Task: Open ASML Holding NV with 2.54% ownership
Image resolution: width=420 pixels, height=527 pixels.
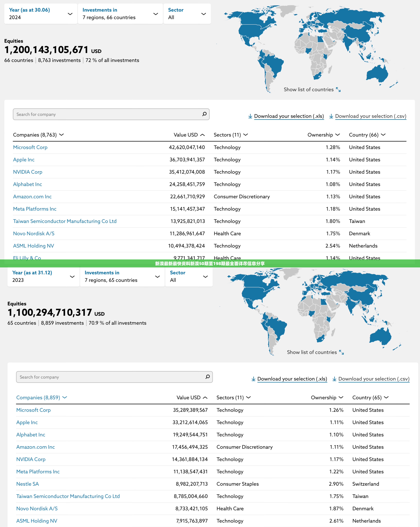Action: (x=33, y=246)
